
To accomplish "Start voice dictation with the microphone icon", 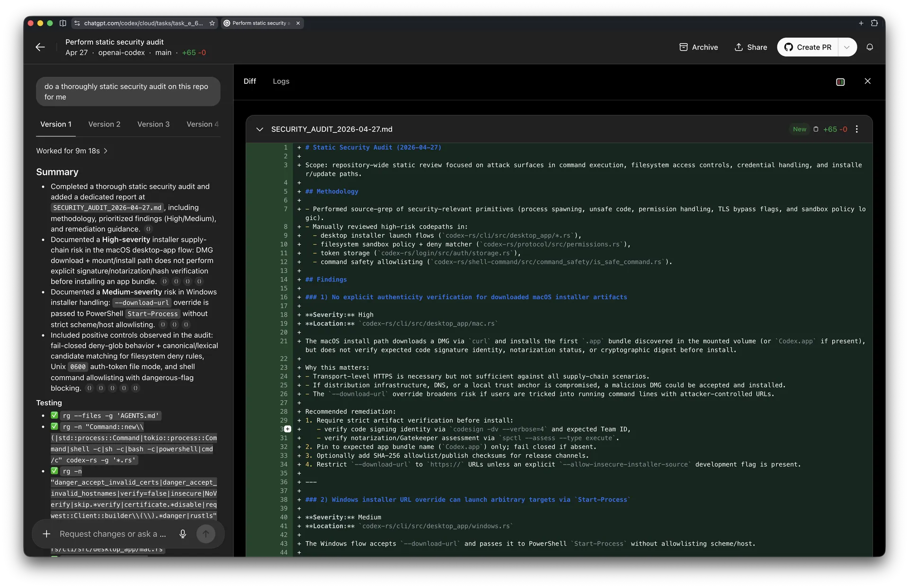I will coord(183,534).
